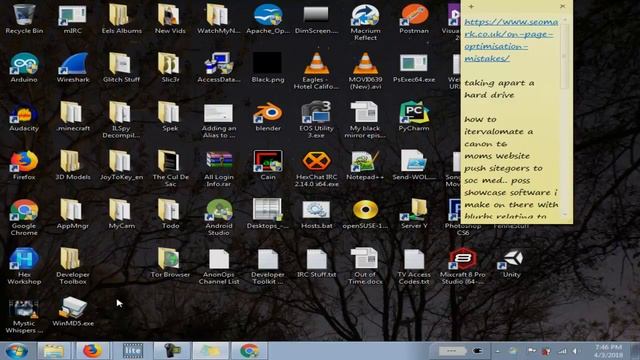
Task: Select the PyCharm desktop icon
Action: (x=414, y=116)
